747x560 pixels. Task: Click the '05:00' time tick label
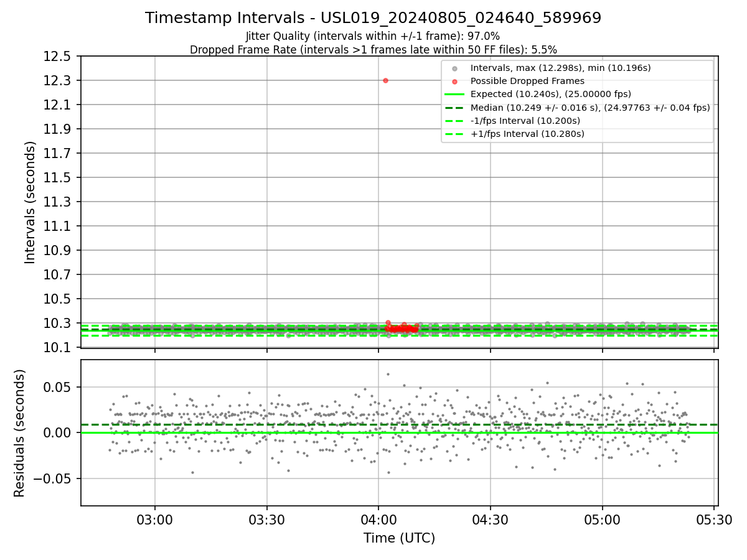tap(602, 520)
